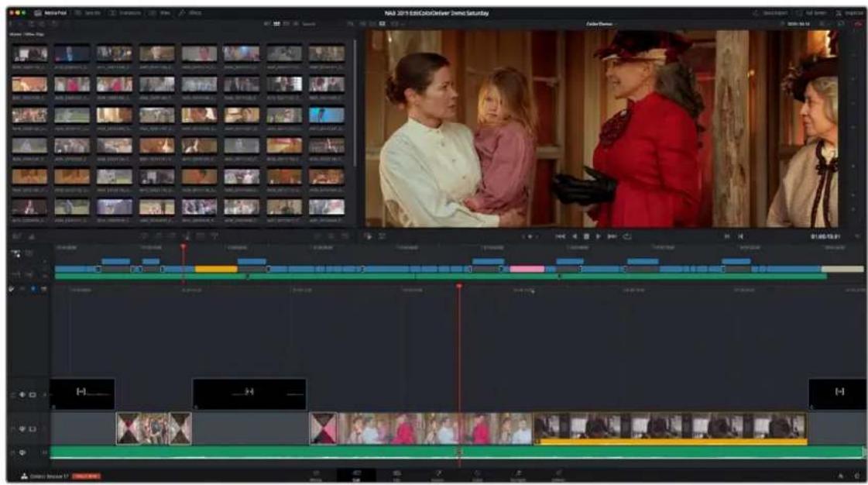Open Project Settings gear icon

coord(856,476)
